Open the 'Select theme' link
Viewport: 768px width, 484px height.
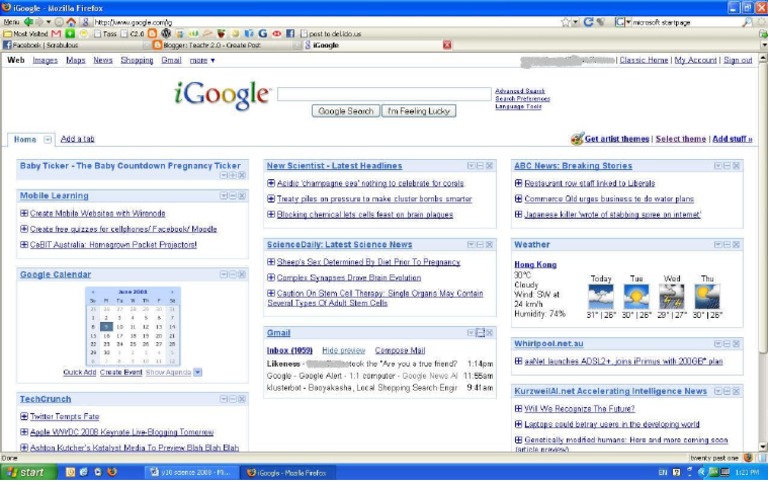click(x=681, y=139)
